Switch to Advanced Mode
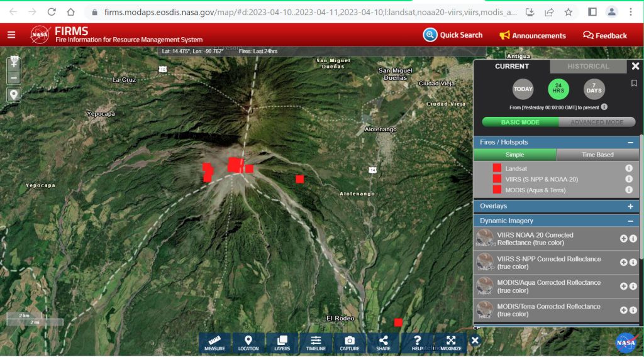This screenshot has height=357, width=644. tap(597, 122)
